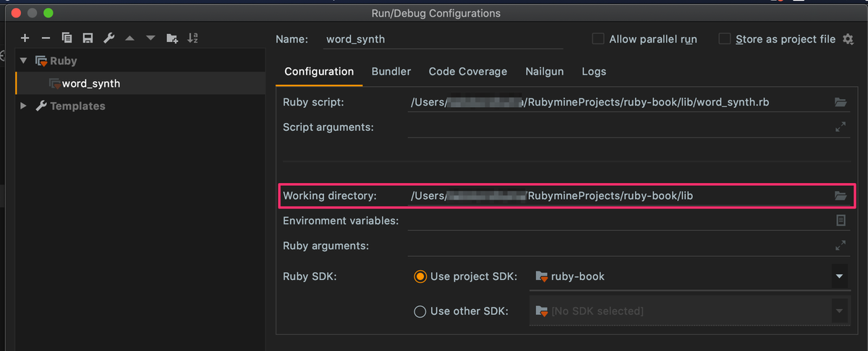Click the Name field containing word_synth
The width and height of the screenshot is (868, 351).
click(444, 40)
